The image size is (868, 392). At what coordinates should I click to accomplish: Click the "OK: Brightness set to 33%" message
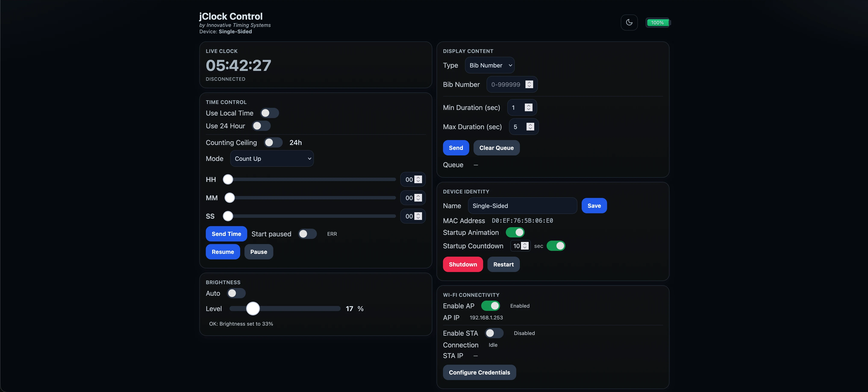pos(241,324)
